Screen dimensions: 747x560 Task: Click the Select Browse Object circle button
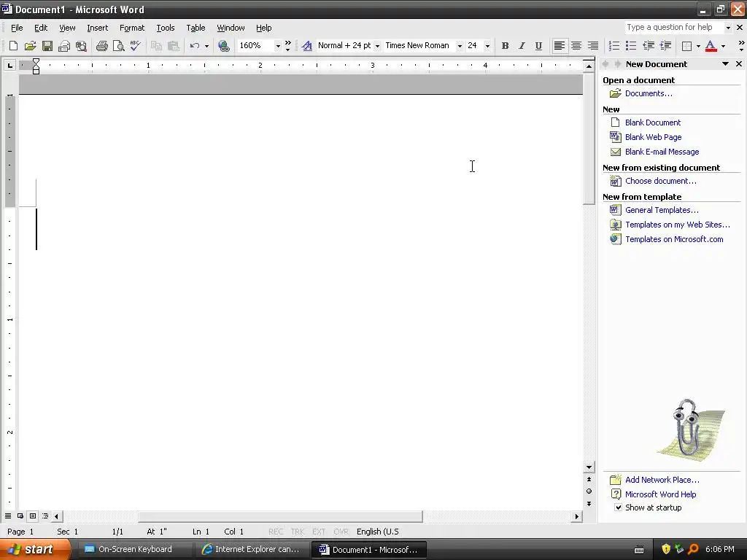(589, 491)
